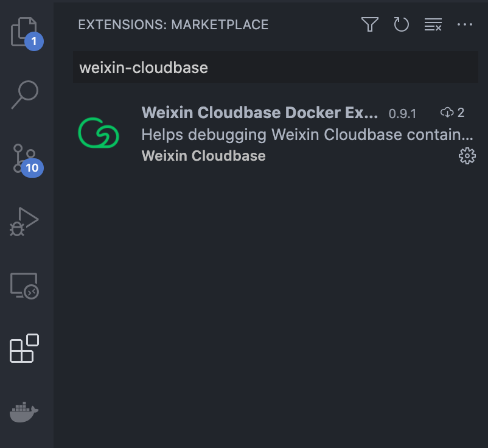This screenshot has height=448, width=488.
Task: Click the 'Helps debugging Weixin Cloudbase' description
Action: (307, 134)
